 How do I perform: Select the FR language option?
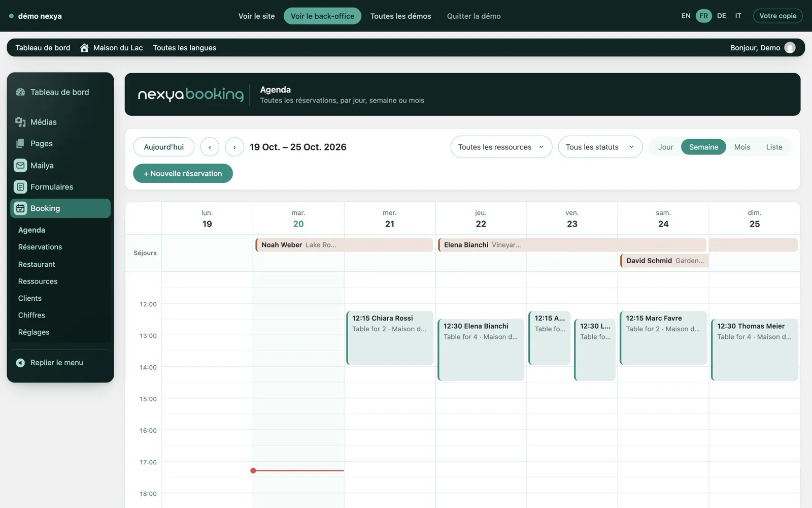coord(703,16)
